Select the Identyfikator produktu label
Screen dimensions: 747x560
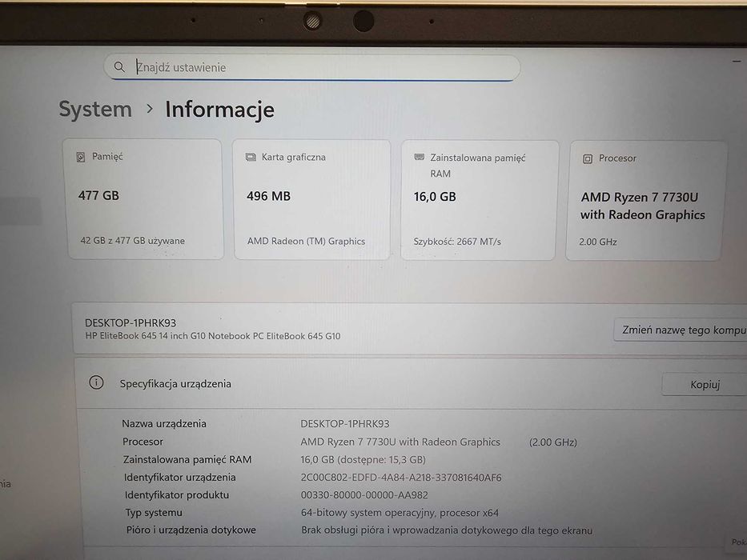pos(177,494)
